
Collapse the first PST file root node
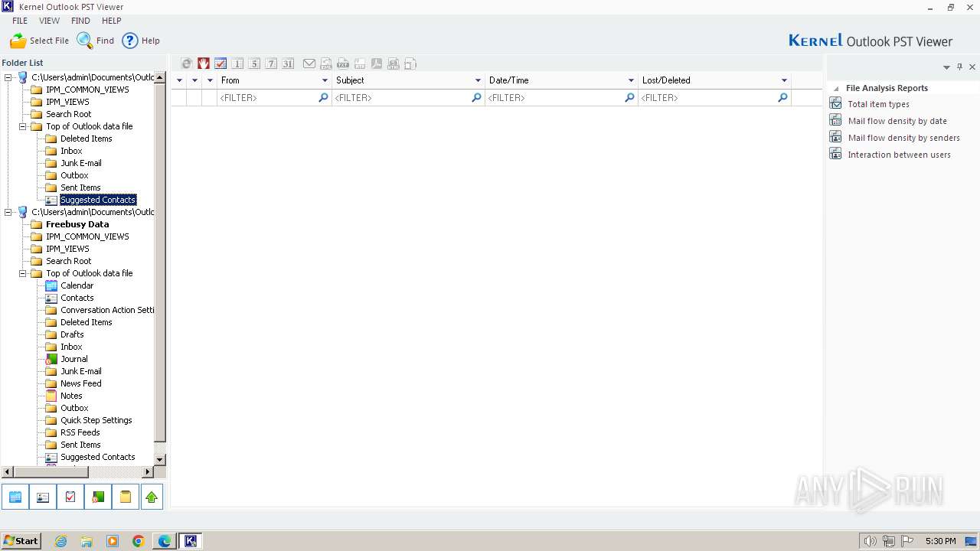tap(8, 77)
